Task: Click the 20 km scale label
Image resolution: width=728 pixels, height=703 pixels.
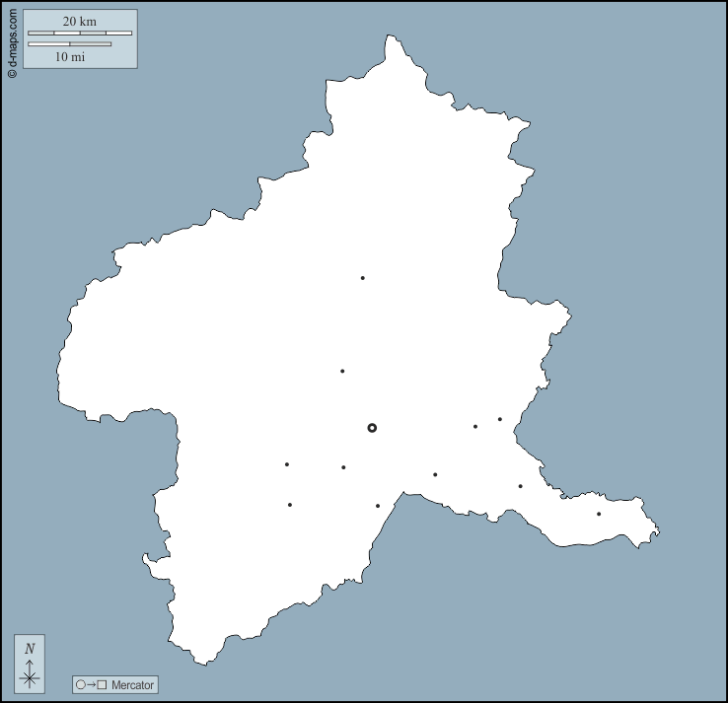Action: [79, 21]
